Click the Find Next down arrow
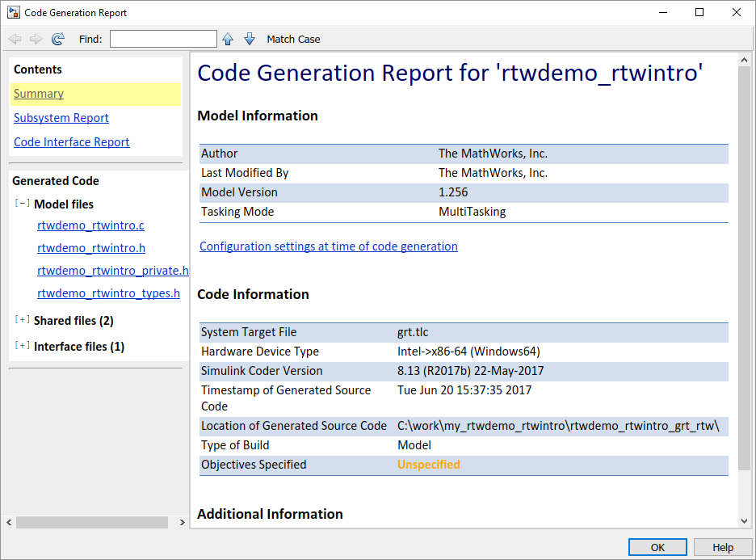The width and height of the screenshot is (756, 560). 249,39
